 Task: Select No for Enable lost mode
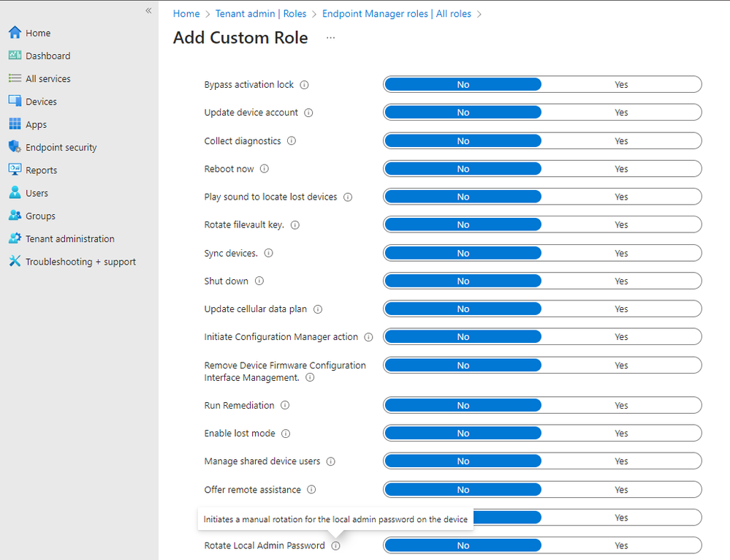(x=463, y=434)
